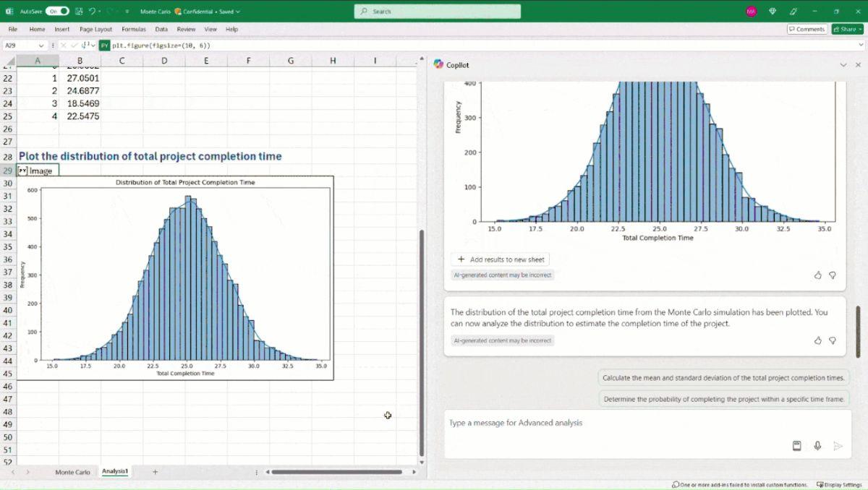Click the send message arrow icon

pyautogui.click(x=838, y=446)
